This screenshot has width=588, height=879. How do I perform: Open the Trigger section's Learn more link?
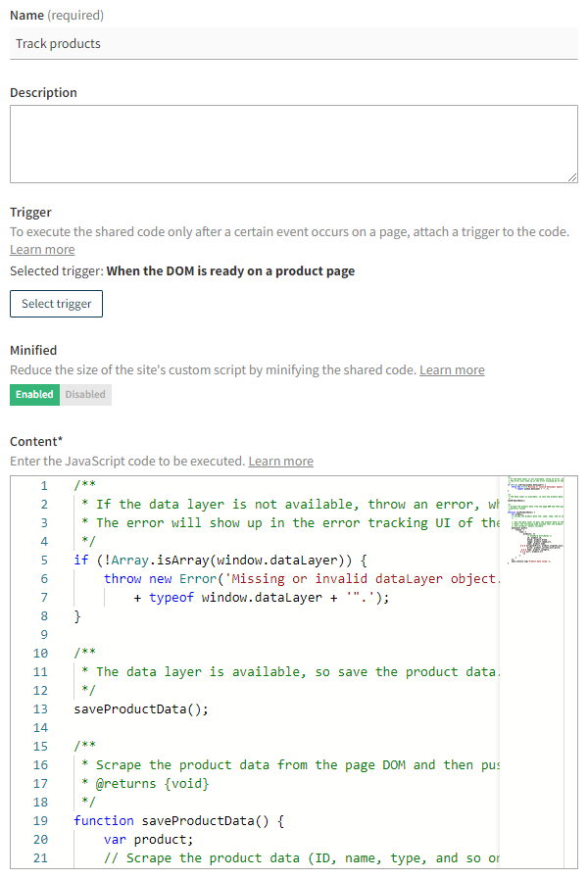click(x=41, y=249)
